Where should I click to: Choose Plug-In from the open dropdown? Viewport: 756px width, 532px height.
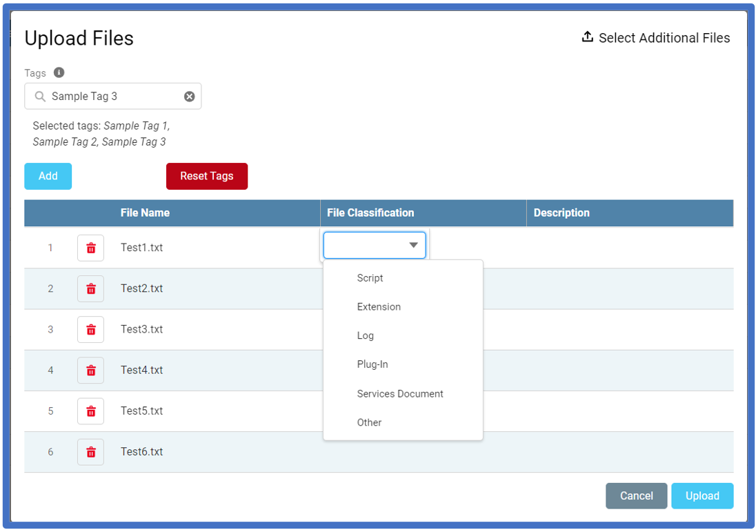tap(372, 364)
